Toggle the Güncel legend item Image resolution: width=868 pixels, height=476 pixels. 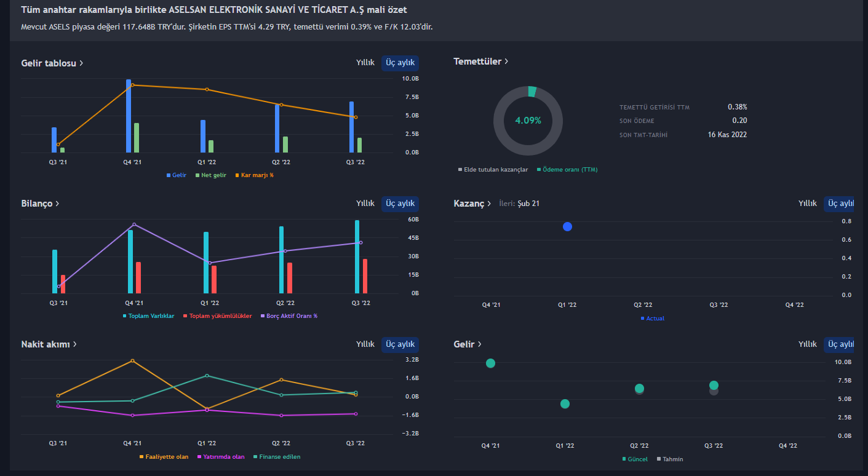(x=635, y=459)
